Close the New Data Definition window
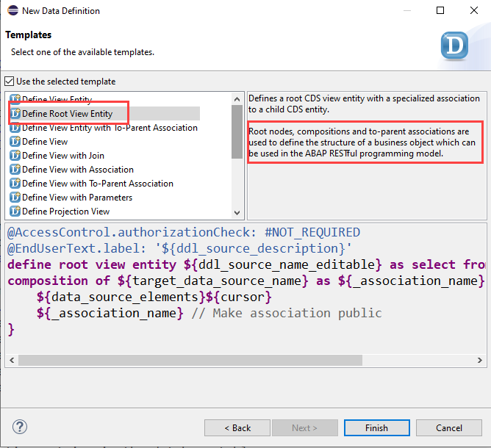 click(474, 10)
